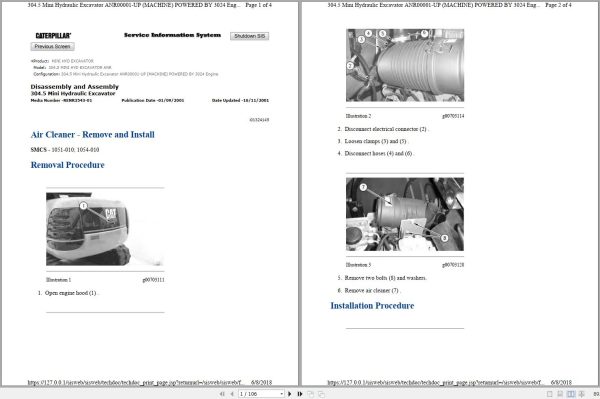The width and height of the screenshot is (600, 399).
Task: Click the Date Updated text
Action: 240,101
